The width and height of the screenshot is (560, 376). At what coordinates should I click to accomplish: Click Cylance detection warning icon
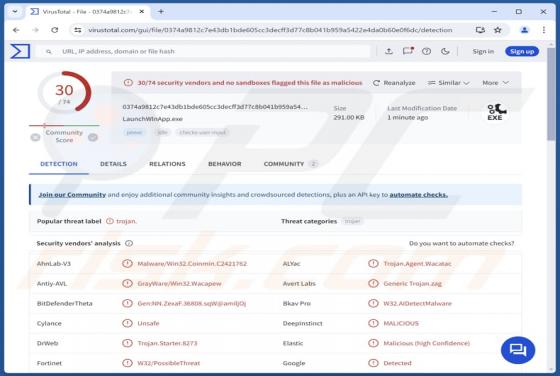tap(127, 323)
